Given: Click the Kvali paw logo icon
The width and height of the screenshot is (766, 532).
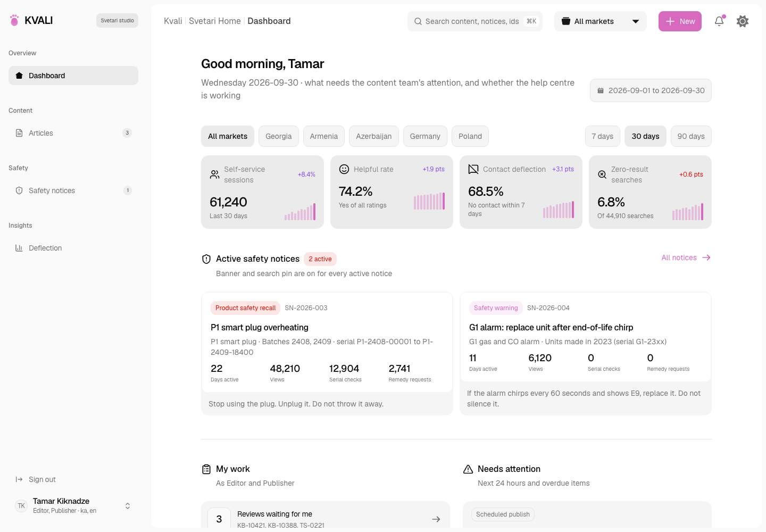Looking at the screenshot, I should [x=14, y=20].
